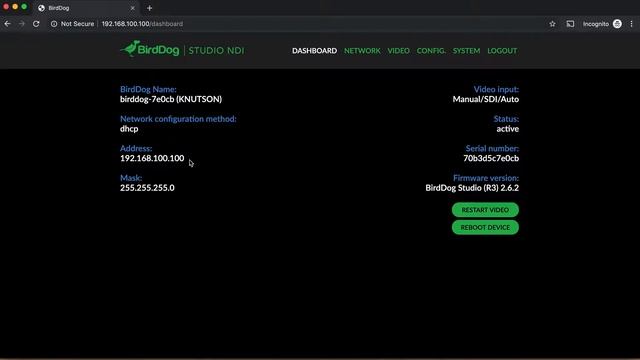Select the BirdDog browser tab
Image resolution: width=640 pixels, height=360 pixels.
coord(86,8)
